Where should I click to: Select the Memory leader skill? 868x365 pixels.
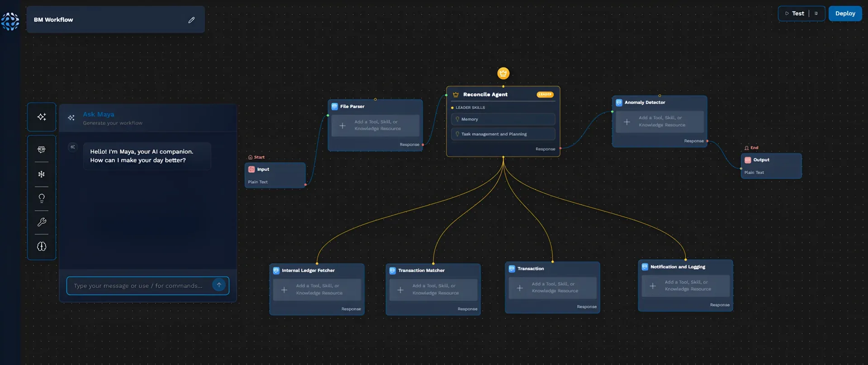coord(503,119)
